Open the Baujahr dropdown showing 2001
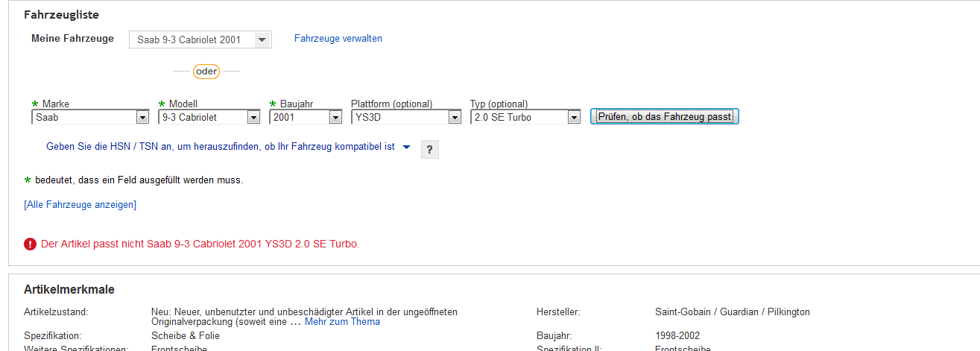 coord(306,117)
